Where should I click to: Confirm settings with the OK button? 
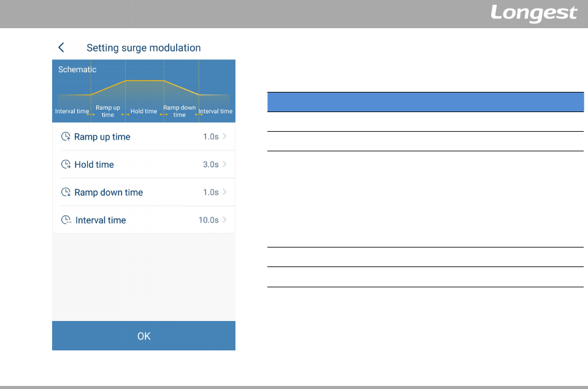[143, 336]
